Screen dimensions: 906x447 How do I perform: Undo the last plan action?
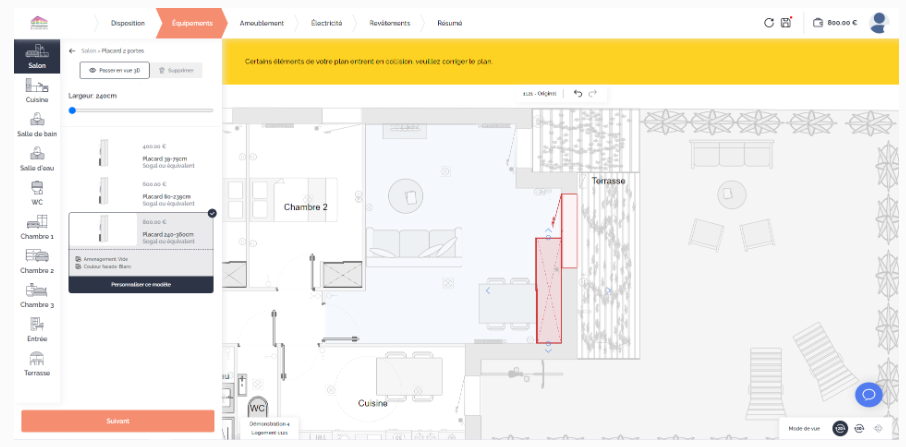pos(578,94)
